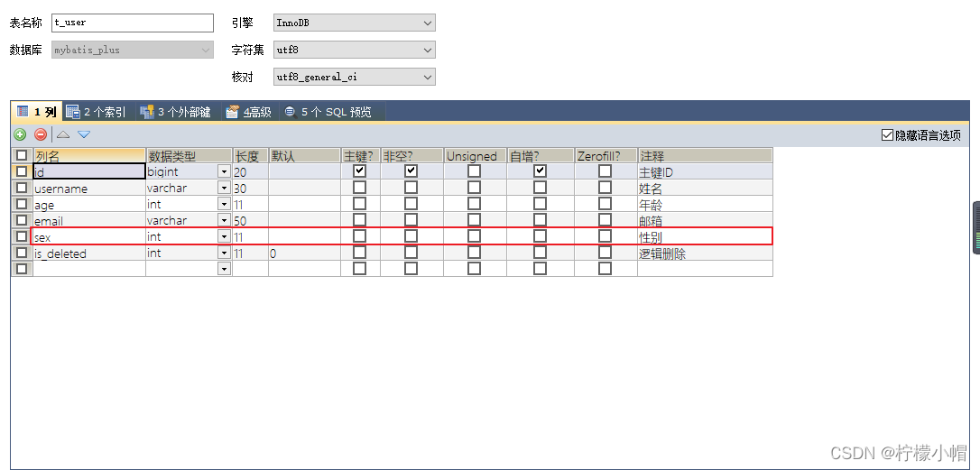Screen dimensions: 980x470
Task: Click the 默认 column header
Action: pyautogui.click(x=304, y=156)
